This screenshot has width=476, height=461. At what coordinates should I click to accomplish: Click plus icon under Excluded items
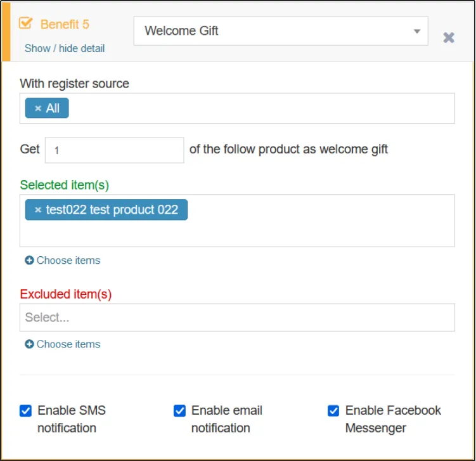coord(29,344)
